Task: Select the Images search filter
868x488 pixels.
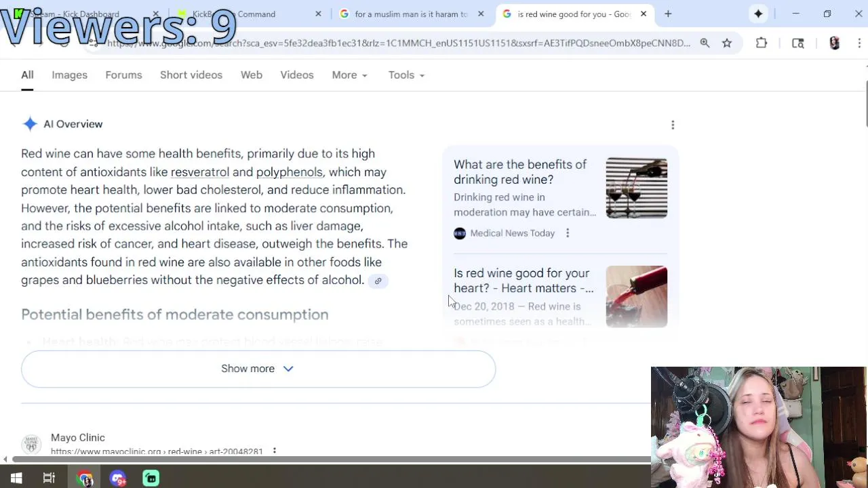Action: (x=69, y=75)
